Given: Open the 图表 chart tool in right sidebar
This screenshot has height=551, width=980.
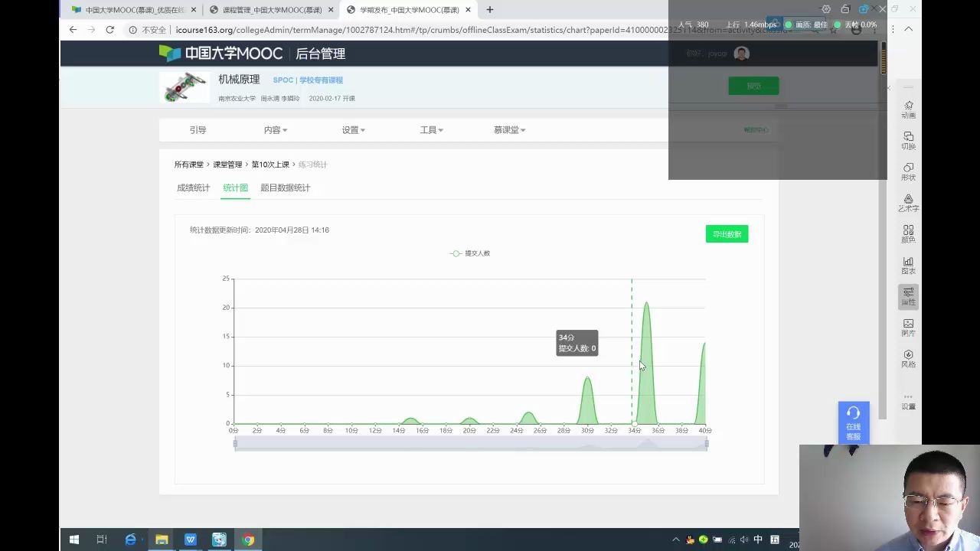Looking at the screenshot, I should tap(908, 266).
